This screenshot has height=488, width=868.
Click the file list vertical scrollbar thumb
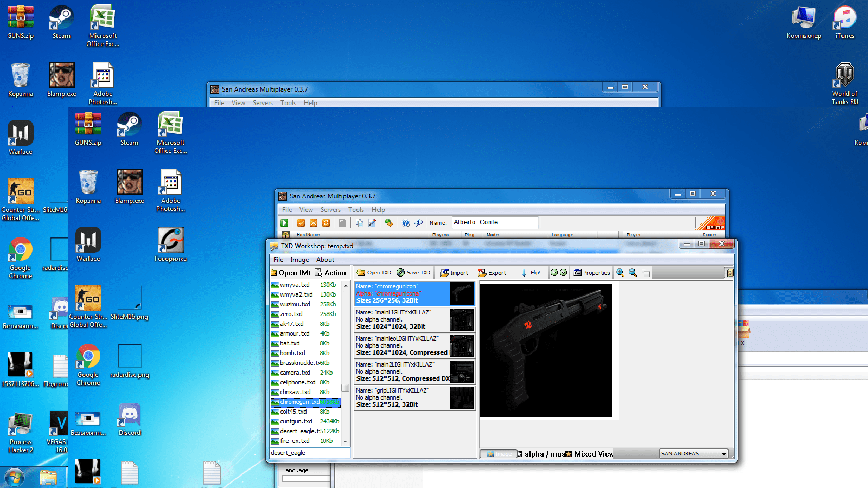click(x=345, y=388)
